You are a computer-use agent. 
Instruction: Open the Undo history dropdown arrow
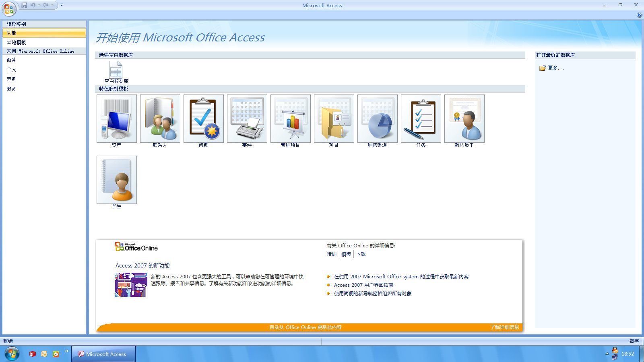point(39,5)
